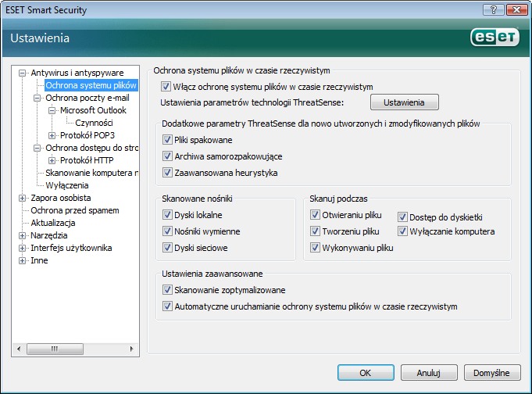
Task: Collapse Ochrona poczty e-mail node
Action: [x=37, y=98]
